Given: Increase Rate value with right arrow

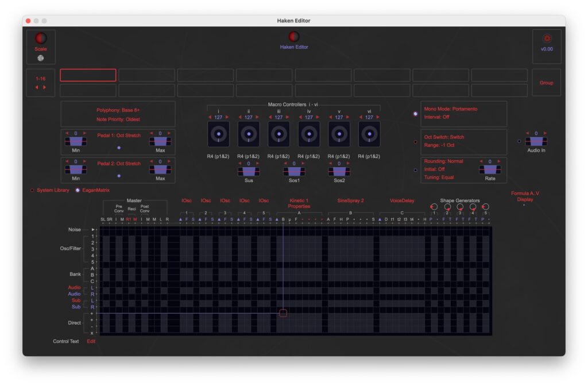Looking at the screenshot, I should pyautogui.click(x=499, y=161).
